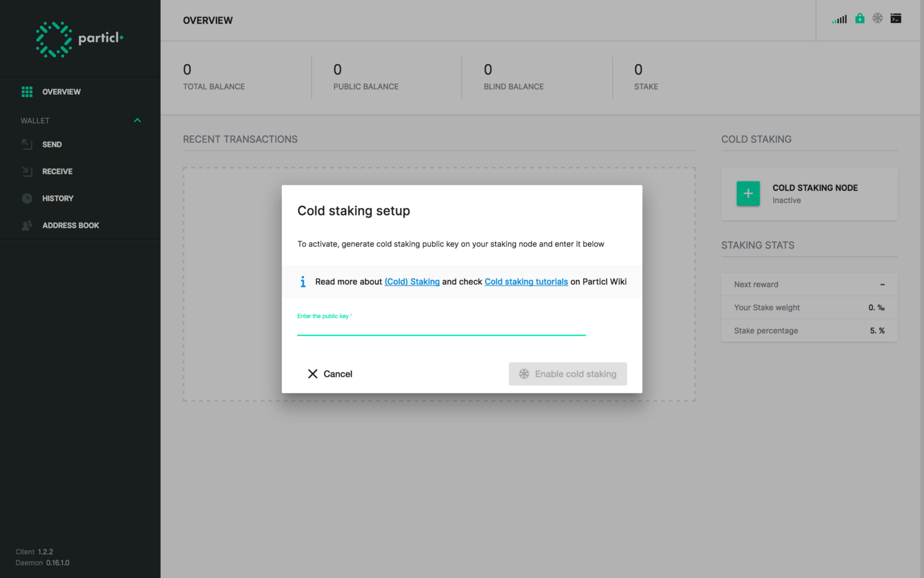The width and height of the screenshot is (924, 578).
Task: Click the network signal strength icon
Action: pos(839,19)
